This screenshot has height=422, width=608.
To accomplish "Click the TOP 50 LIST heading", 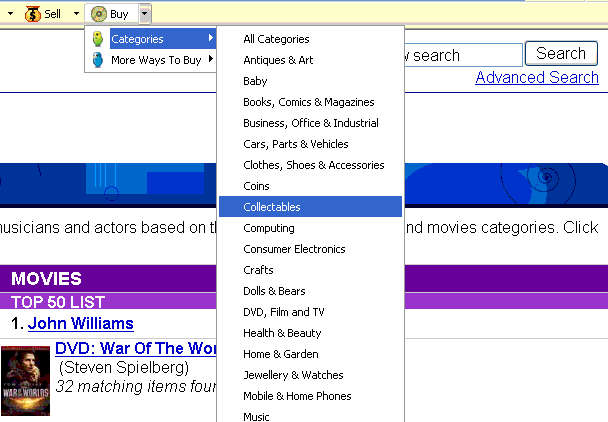I will [58, 302].
